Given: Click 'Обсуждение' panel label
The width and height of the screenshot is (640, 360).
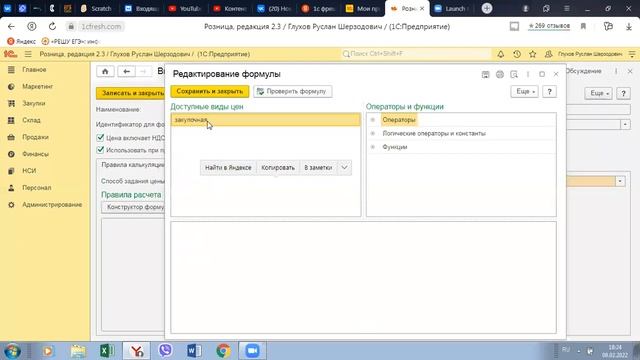Looking at the screenshot, I should coord(584,71).
